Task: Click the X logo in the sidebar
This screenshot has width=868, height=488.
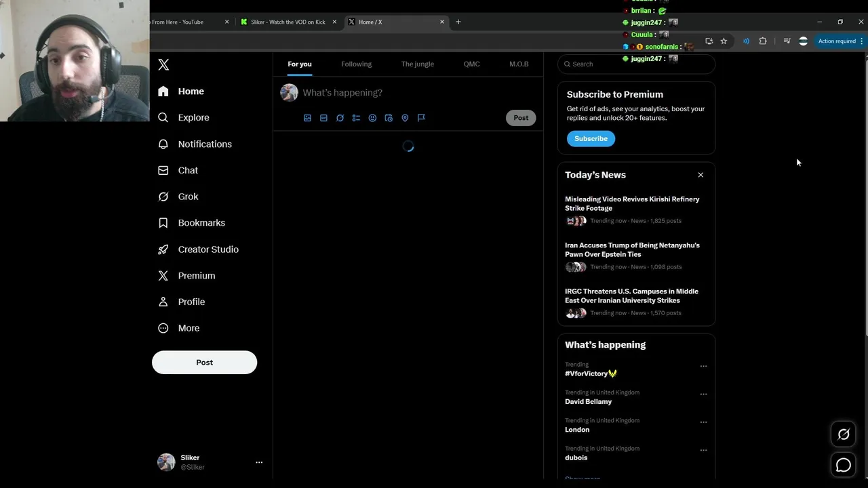Action: coord(163,64)
